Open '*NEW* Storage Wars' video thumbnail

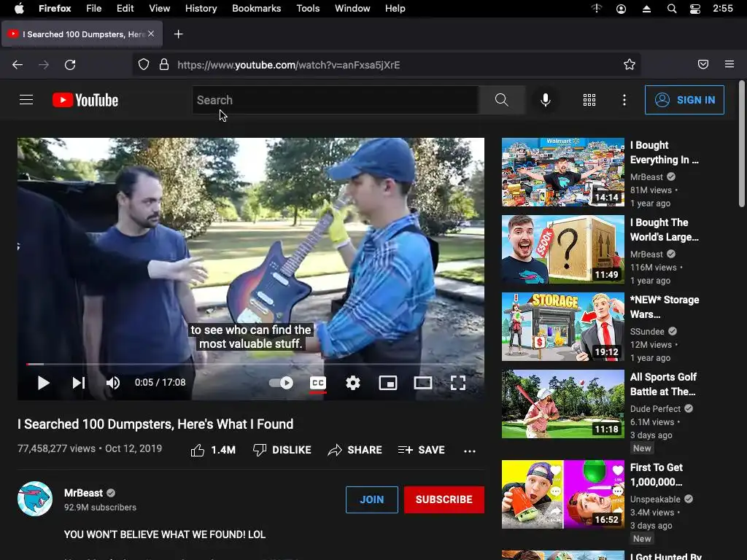pyautogui.click(x=562, y=327)
